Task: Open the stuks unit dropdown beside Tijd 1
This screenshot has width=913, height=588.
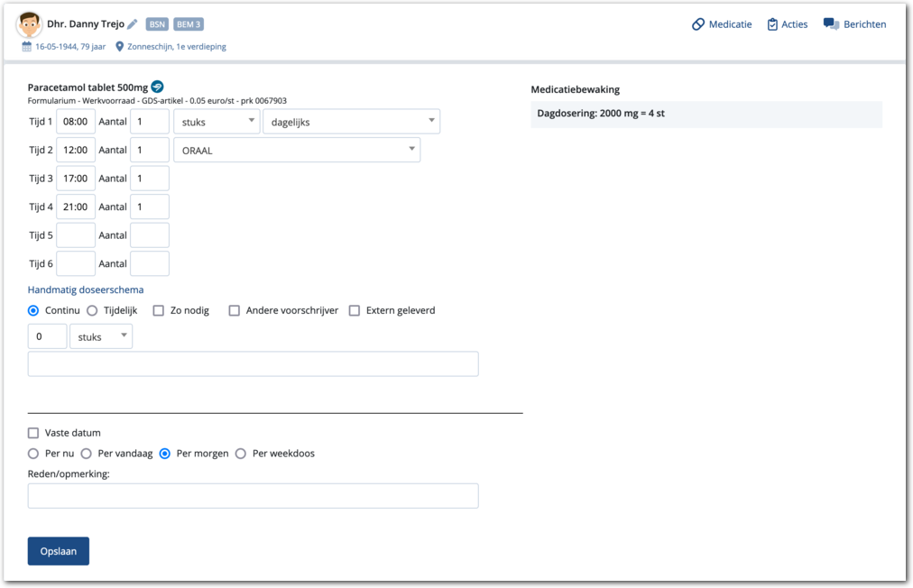Action: [x=217, y=122]
